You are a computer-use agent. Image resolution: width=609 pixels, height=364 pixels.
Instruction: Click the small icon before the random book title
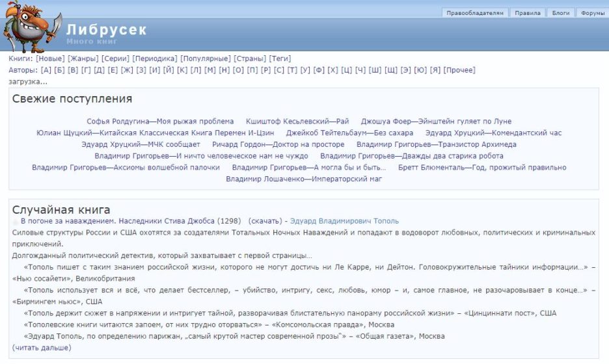pyautogui.click(x=16, y=222)
